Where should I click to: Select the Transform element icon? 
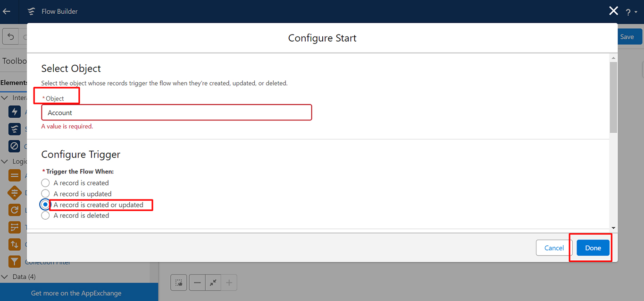pyautogui.click(x=15, y=227)
